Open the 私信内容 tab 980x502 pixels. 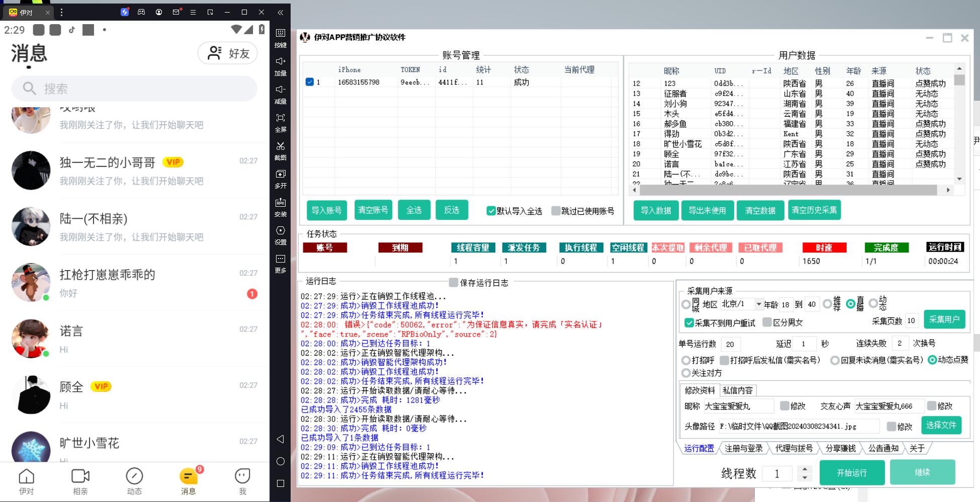click(x=737, y=390)
